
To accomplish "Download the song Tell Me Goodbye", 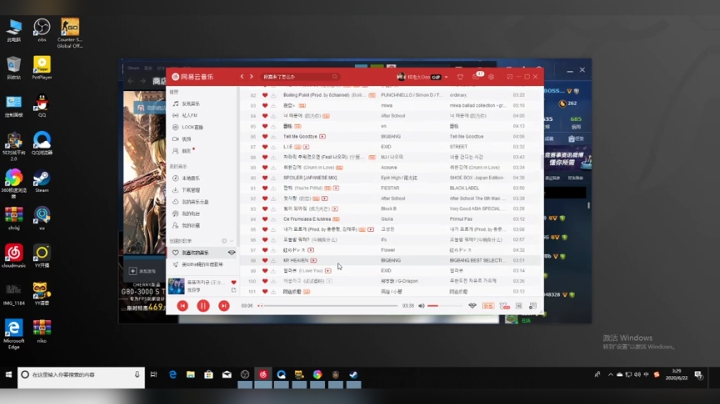I will (x=274, y=136).
